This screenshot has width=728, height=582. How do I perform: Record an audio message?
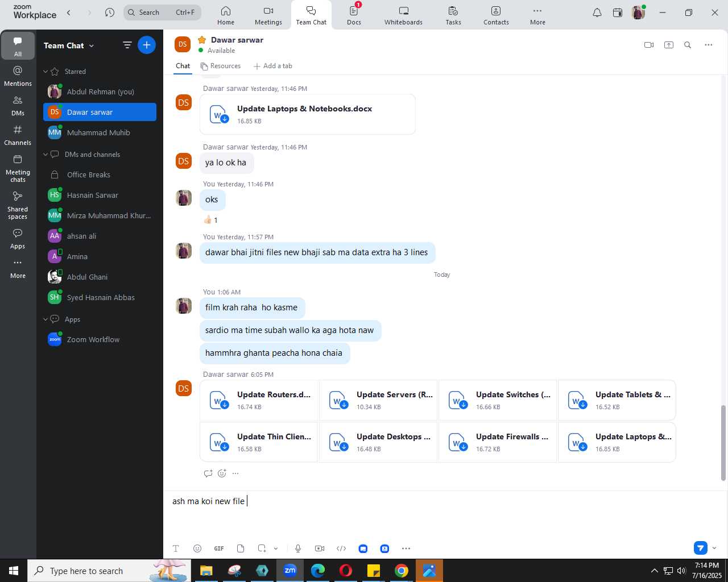coord(298,548)
